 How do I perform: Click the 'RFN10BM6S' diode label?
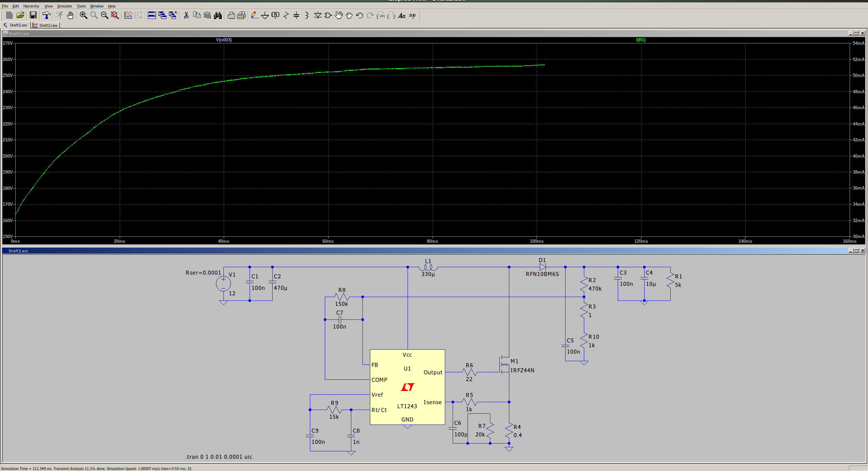(x=542, y=274)
